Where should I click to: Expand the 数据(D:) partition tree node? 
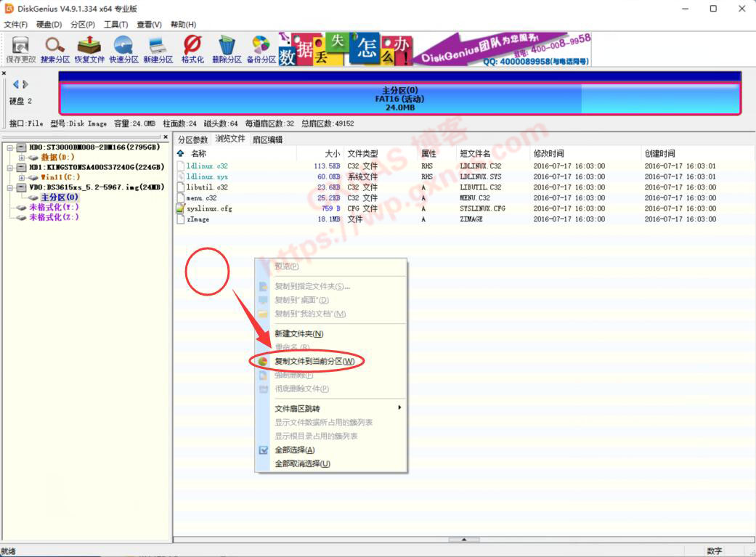[22, 158]
